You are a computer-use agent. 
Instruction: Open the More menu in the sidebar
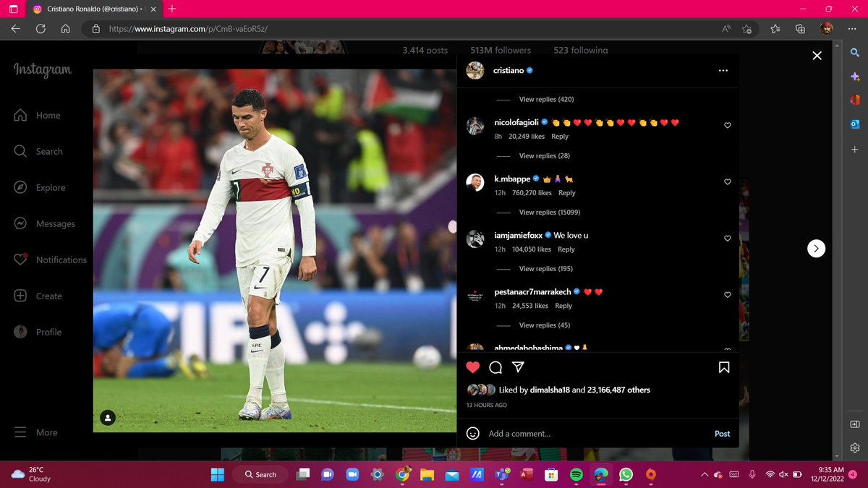[36, 432]
